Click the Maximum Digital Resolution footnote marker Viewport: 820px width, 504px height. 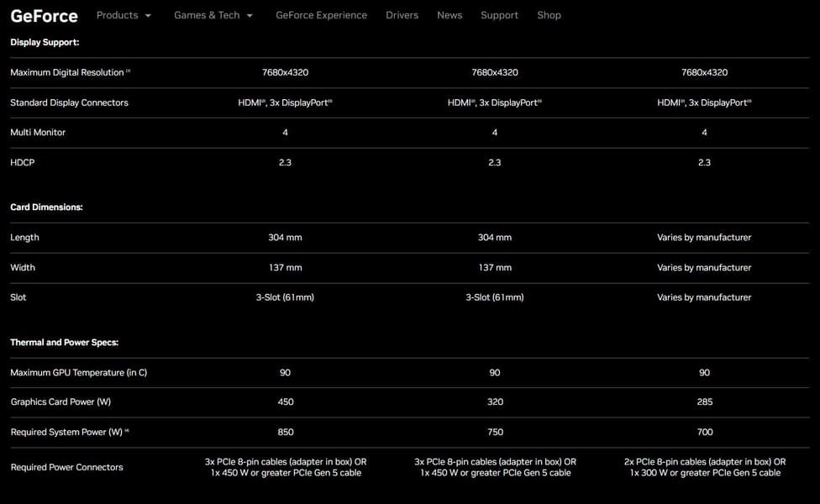click(x=129, y=71)
